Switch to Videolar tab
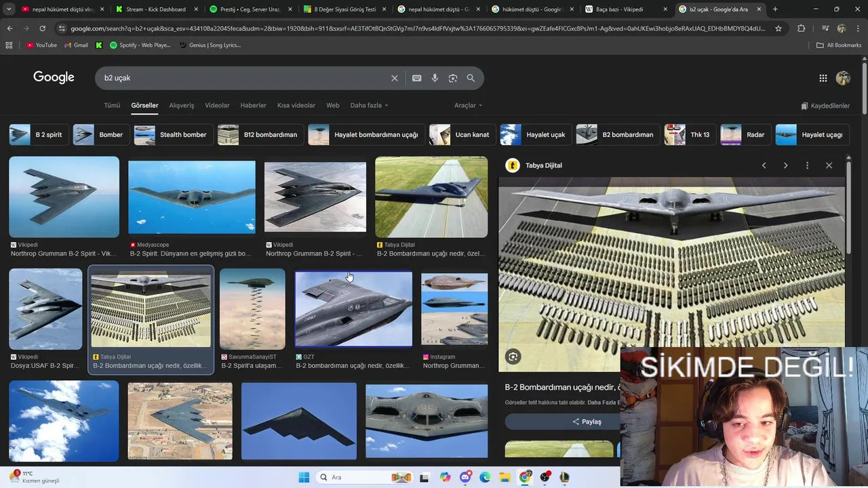 (217, 105)
